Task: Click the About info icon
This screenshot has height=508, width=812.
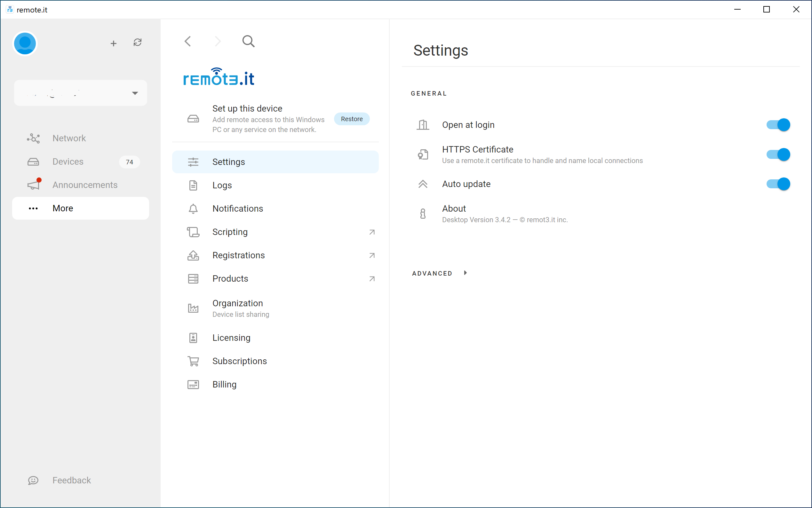Action: point(423,213)
